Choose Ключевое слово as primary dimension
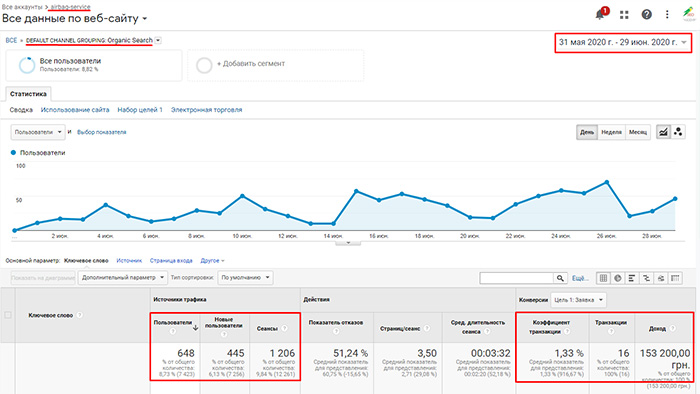Screen dimensions: 700x394 pos(86,261)
